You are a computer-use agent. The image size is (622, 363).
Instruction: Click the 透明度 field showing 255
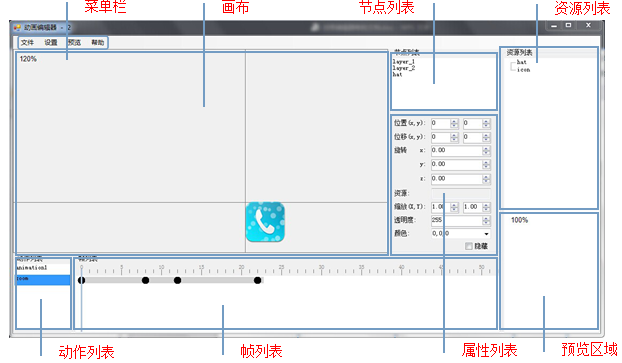[x=457, y=220]
